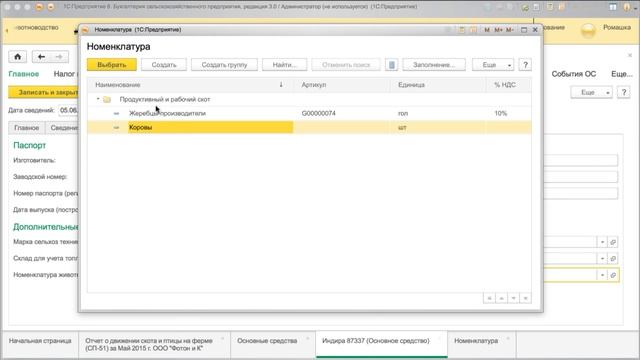Close the form with the small x

point(629,55)
